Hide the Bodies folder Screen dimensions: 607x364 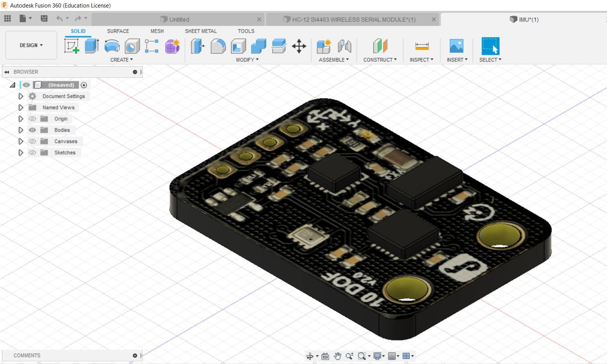point(32,130)
